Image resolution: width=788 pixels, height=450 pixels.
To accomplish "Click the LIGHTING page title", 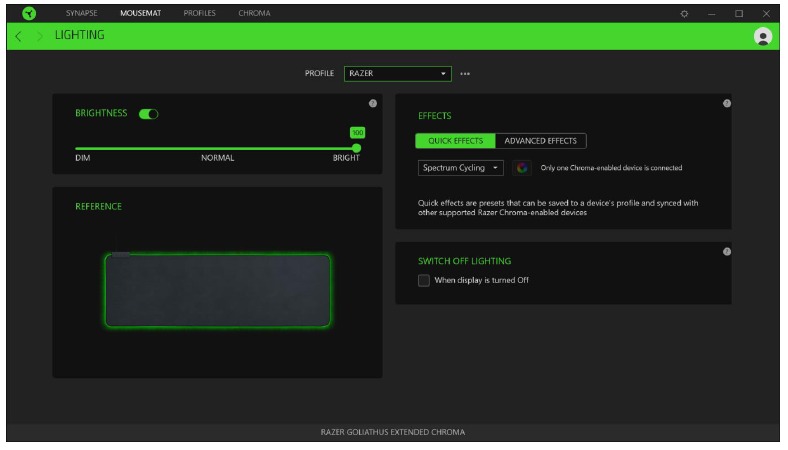I will (79, 35).
